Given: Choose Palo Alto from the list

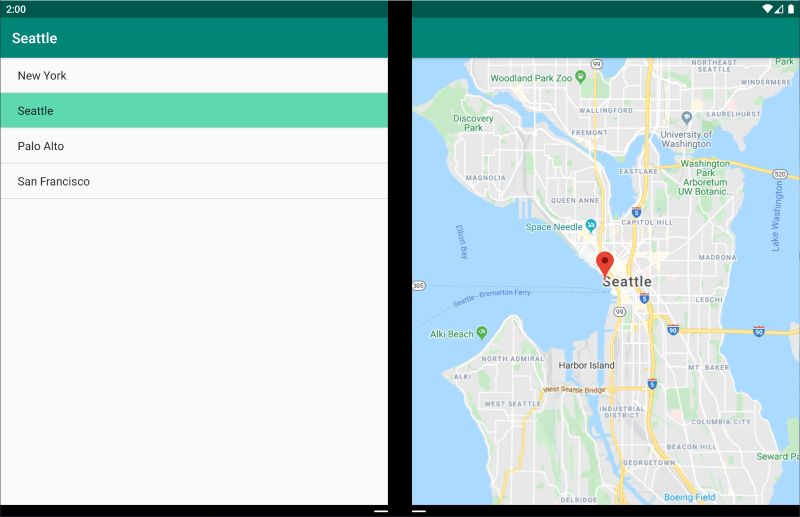Looking at the screenshot, I should [x=194, y=146].
